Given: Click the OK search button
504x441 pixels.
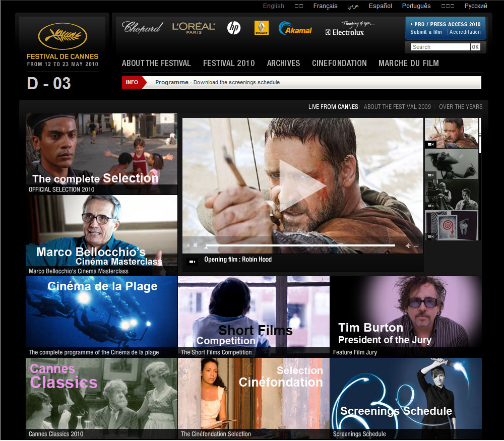Looking at the screenshot, I should pos(475,47).
